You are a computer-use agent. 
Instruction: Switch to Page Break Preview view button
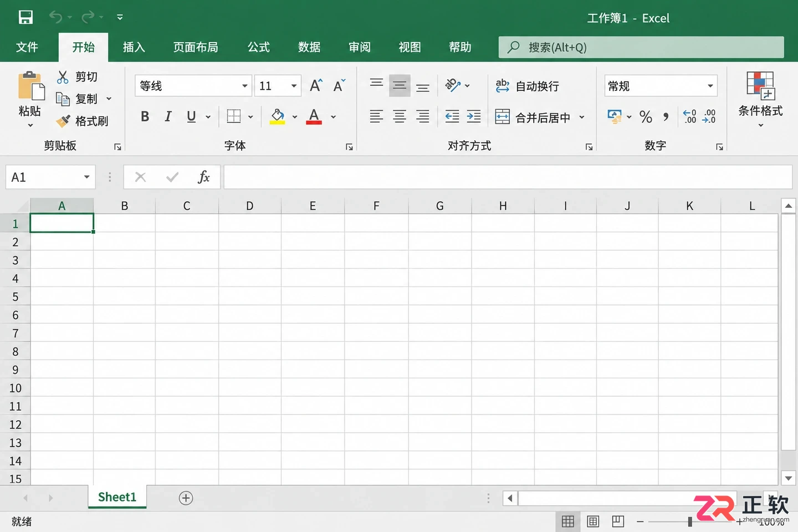(618, 521)
